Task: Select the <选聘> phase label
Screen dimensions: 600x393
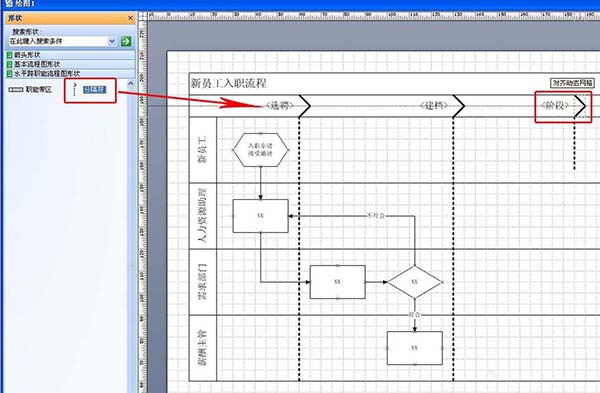Action: coord(280,105)
